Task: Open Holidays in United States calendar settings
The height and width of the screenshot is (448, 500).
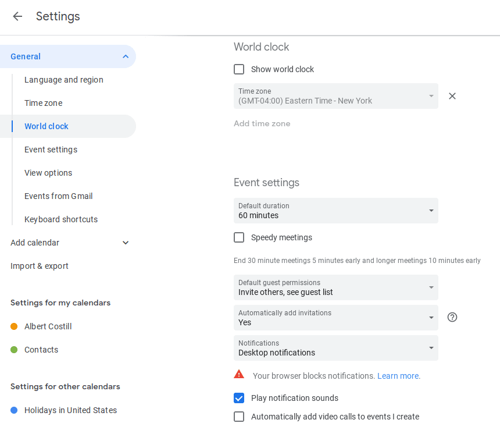Action: coord(70,410)
